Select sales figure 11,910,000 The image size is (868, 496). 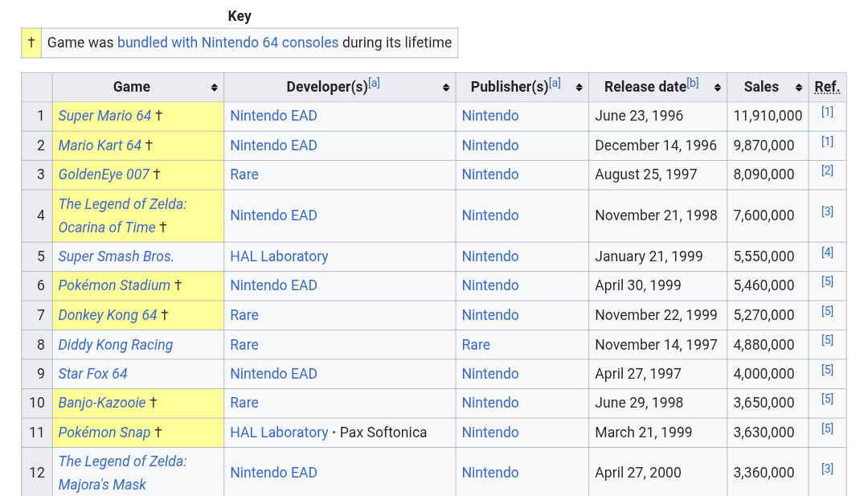pyautogui.click(x=768, y=116)
